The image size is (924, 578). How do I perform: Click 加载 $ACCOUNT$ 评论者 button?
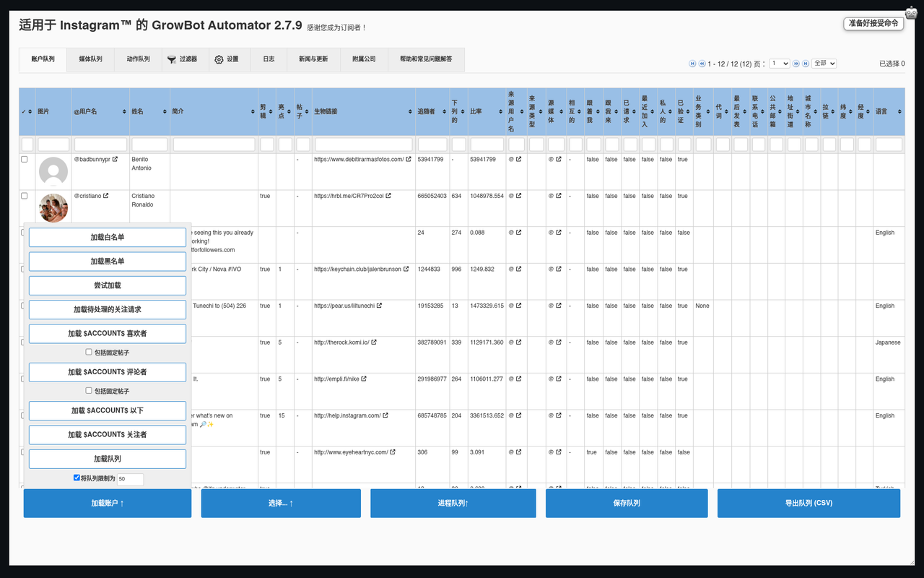(108, 371)
